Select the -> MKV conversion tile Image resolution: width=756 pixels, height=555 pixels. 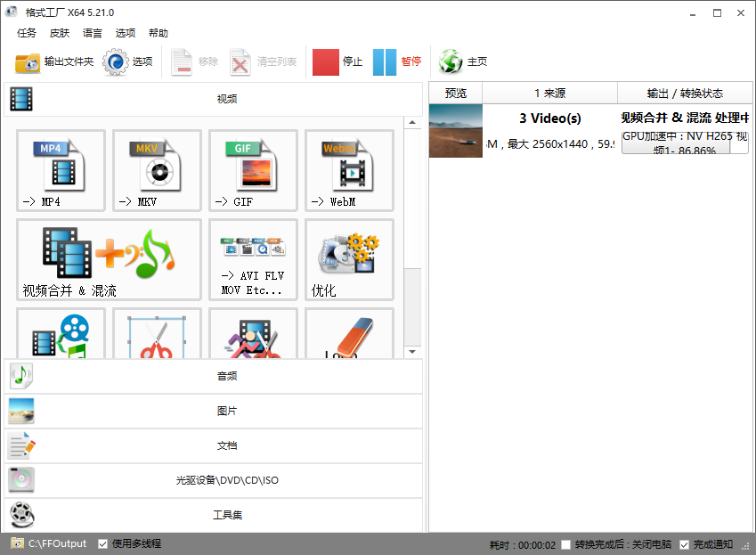[158, 170]
